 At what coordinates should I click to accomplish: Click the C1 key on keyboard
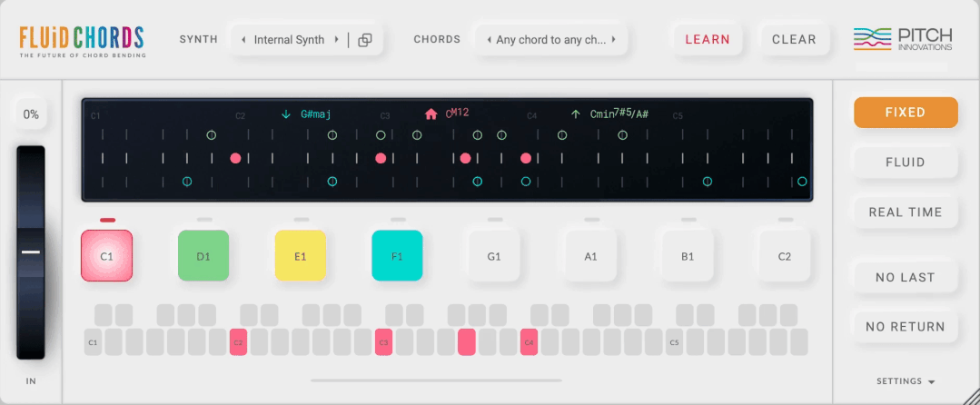[94, 342]
